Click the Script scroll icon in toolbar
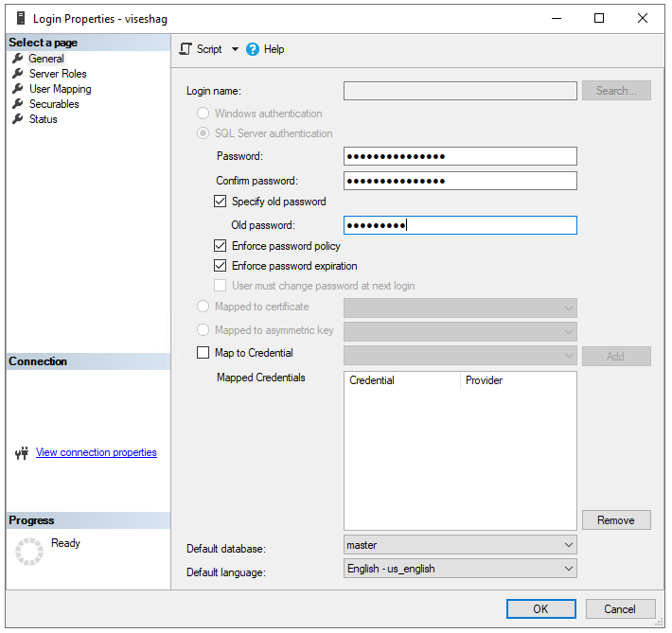 coord(186,49)
